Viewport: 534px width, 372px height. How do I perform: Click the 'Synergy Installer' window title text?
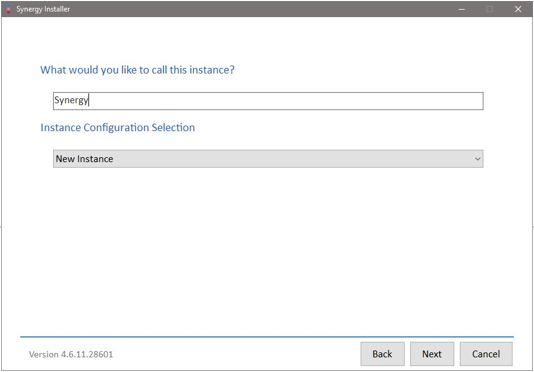click(43, 9)
